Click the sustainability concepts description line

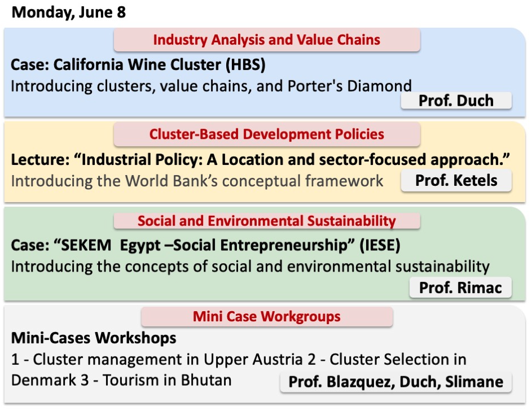click(x=250, y=265)
